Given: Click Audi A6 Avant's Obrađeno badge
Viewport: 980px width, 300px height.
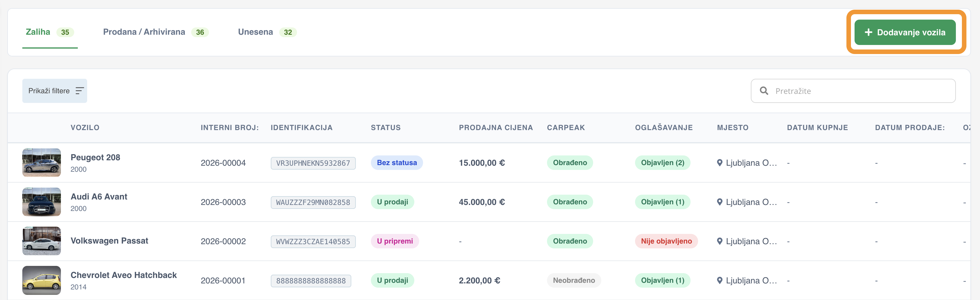Looking at the screenshot, I should pyautogui.click(x=570, y=202).
